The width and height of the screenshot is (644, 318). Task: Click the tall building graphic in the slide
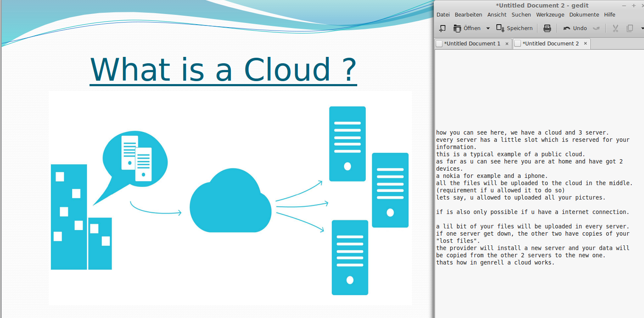click(69, 217)
